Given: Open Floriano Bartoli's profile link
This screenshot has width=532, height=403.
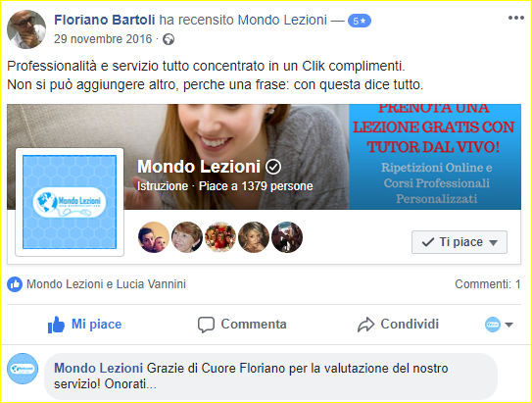Looking at the screenshot, I should [105, 20].
